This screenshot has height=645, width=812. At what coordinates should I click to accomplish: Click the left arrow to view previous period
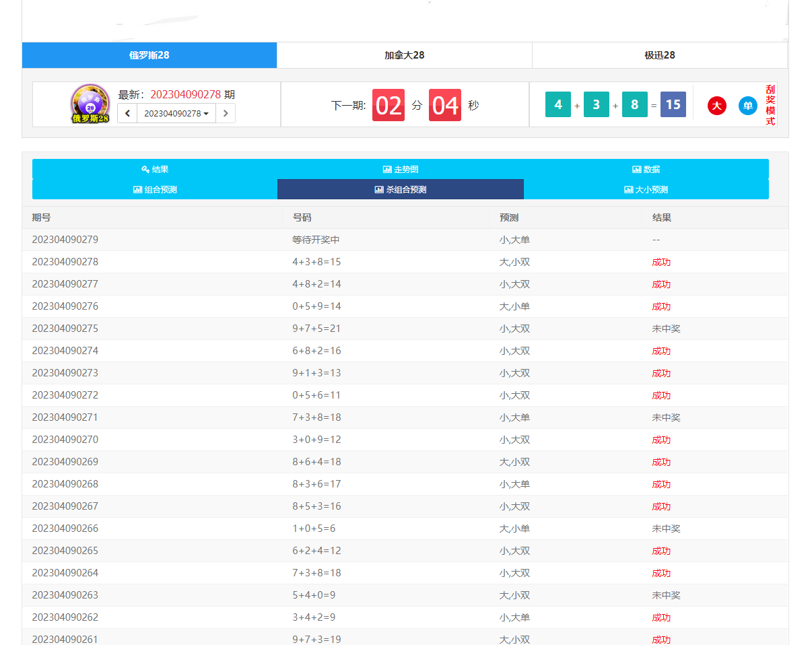tap(127, 113)
